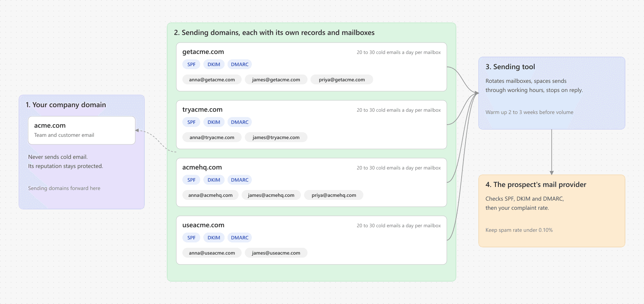This screenshot has width=644, height=304.
Task: Select the james@acmehq.com mailbox chip
Action: [x=271, y=195]
